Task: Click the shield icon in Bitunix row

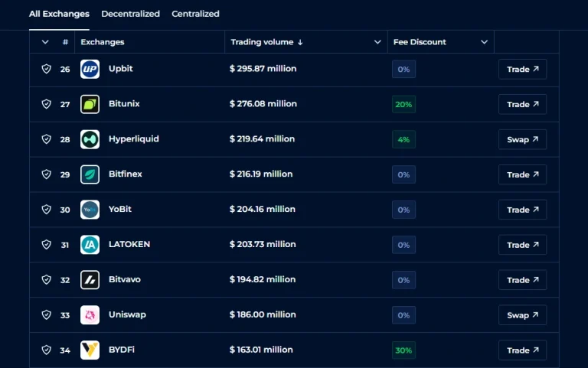Action: 47,104
